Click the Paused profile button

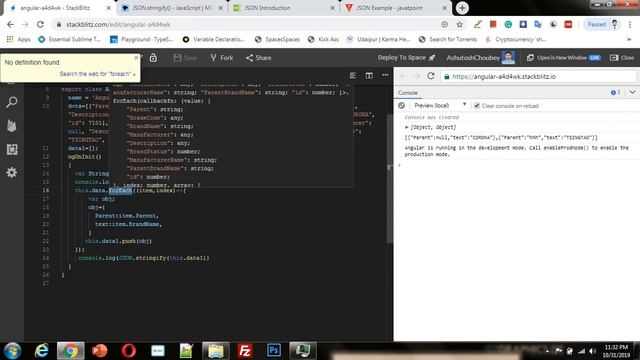click(x=602, y=24)
